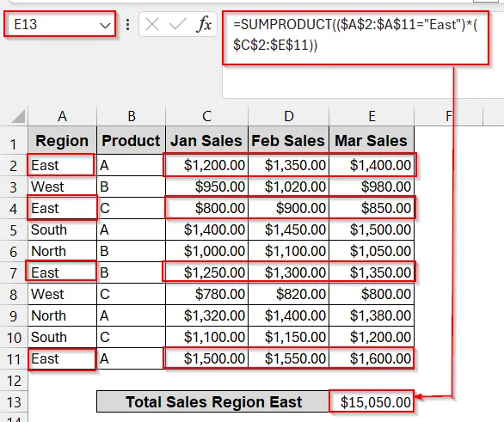Click the $980.00 cell

tap(372, 187)
